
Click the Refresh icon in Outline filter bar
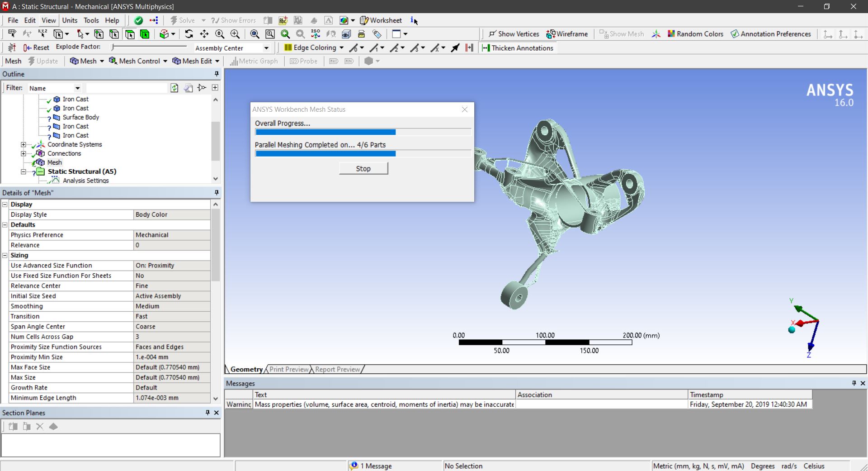(x=174, y=88)
